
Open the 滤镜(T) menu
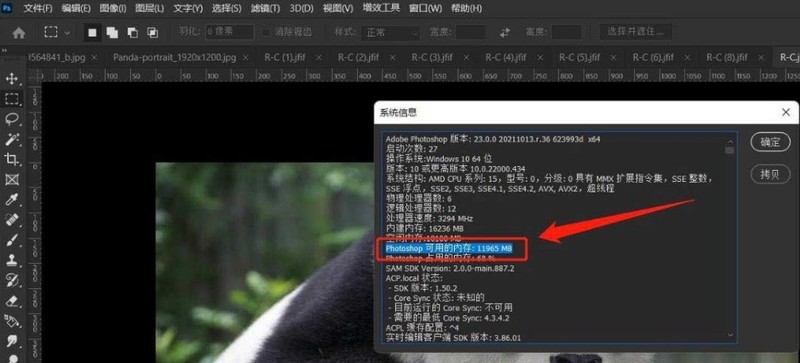(x=265, y=8)
